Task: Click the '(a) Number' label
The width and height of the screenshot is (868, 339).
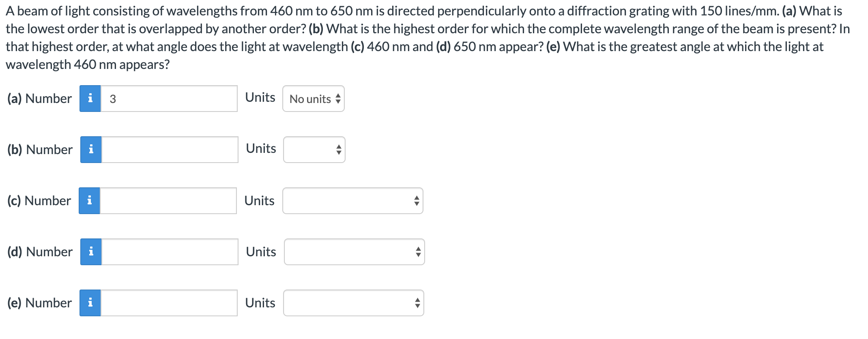Action: [x=39, y=99]
